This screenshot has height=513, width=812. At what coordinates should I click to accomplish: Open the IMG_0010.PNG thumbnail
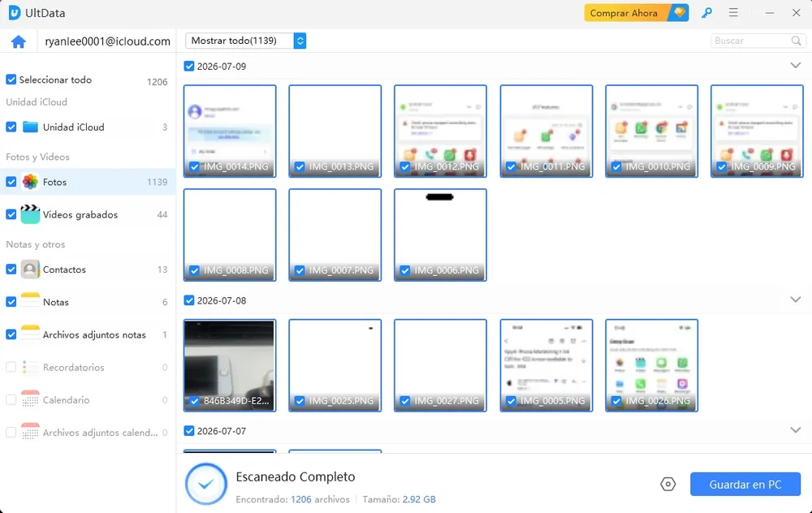click(x=651, y=131)
